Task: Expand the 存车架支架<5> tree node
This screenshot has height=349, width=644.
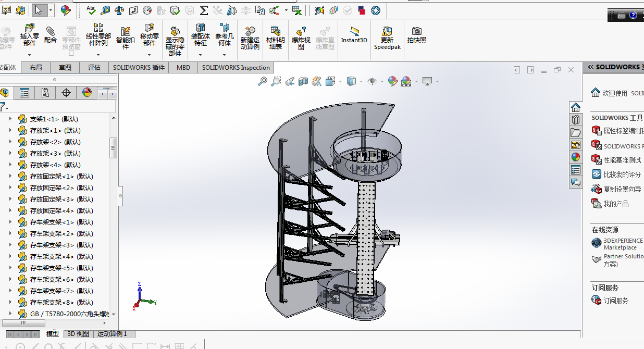Action: pos(10,268)
